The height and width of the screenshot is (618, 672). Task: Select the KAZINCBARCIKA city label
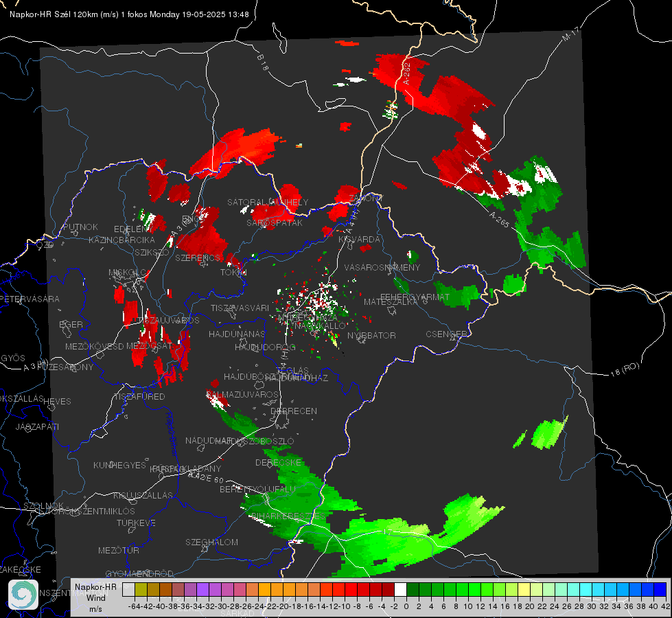[121, 240]
